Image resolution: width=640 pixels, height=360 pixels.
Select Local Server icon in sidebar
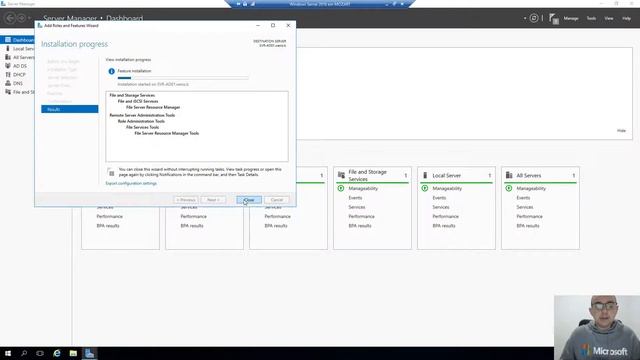tap(8, 49)
